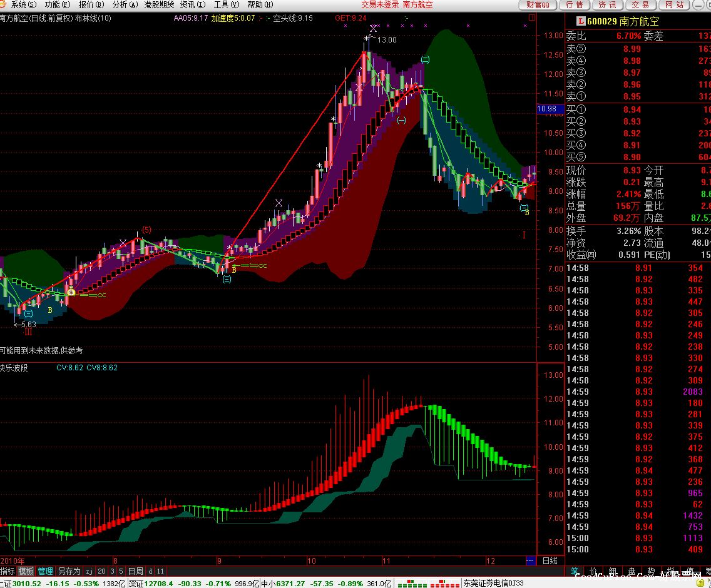Click the 布林线(10) chart title
The width and height of the screenshot is (711, 588).
93,18
